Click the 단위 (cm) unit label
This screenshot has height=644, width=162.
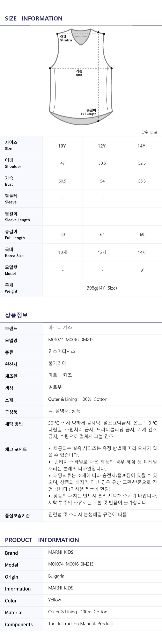(149, 132)
